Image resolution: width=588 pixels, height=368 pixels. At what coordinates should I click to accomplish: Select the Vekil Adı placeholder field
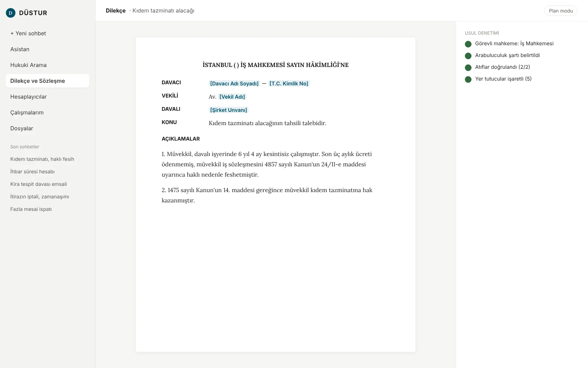[x=232, y=97]
